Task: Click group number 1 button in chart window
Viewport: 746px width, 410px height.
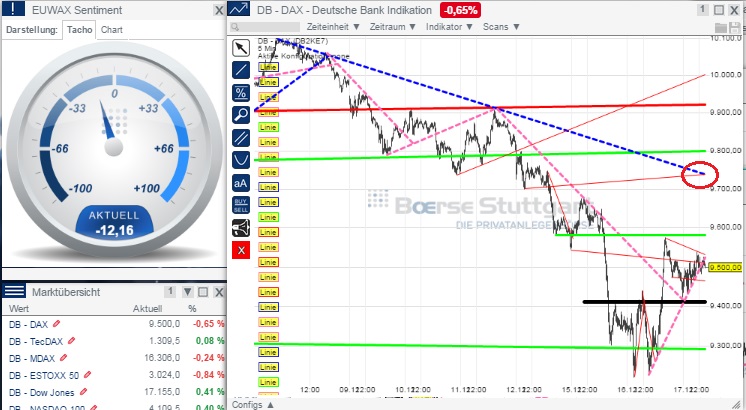Action: pyautogui.click(x=703, y=10)
